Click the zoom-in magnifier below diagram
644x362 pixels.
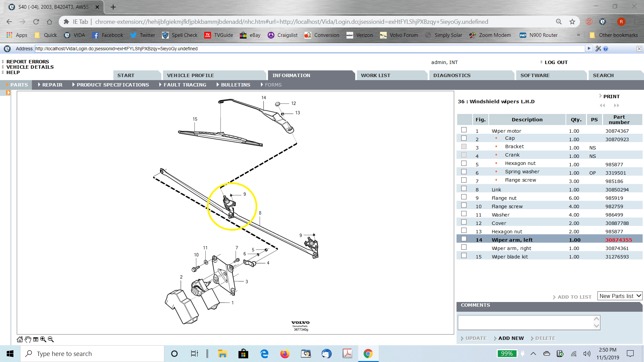coord(43,339)
